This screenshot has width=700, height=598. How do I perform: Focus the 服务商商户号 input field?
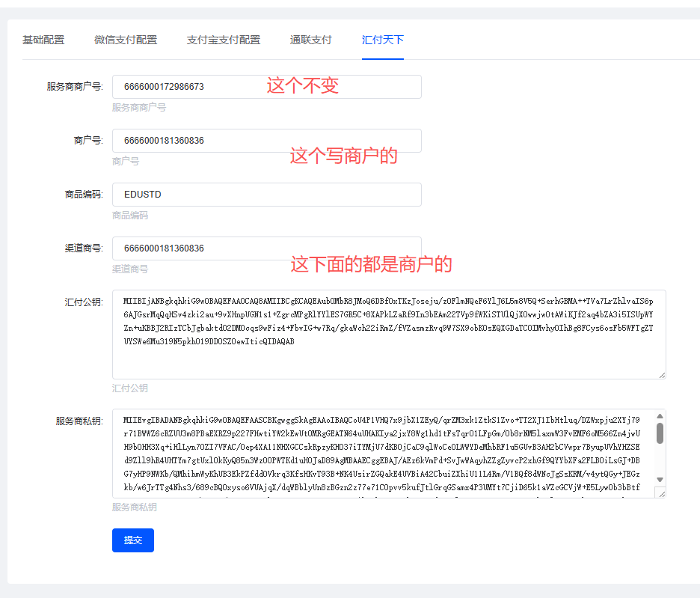pyautogui.click(x=266, y=87)
